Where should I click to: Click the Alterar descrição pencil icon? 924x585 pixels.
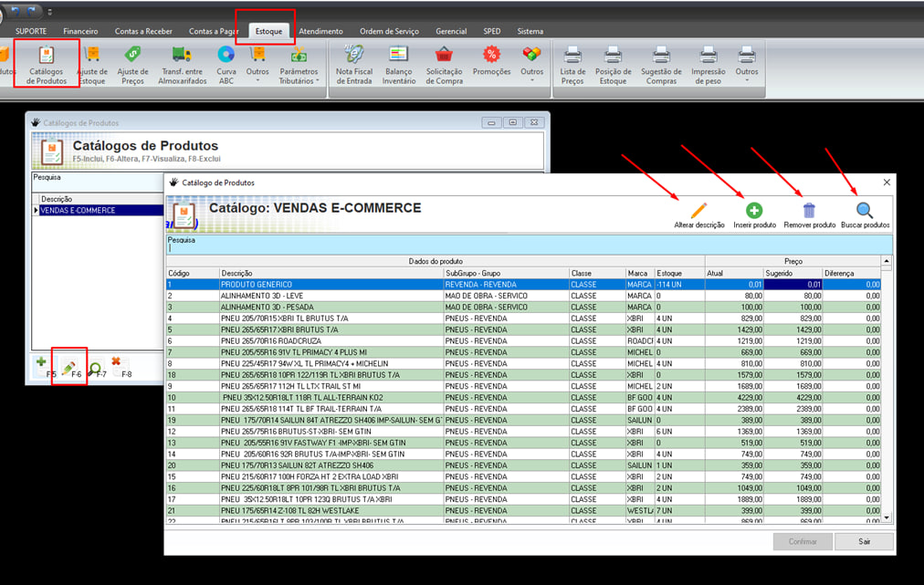pos(699,213)
